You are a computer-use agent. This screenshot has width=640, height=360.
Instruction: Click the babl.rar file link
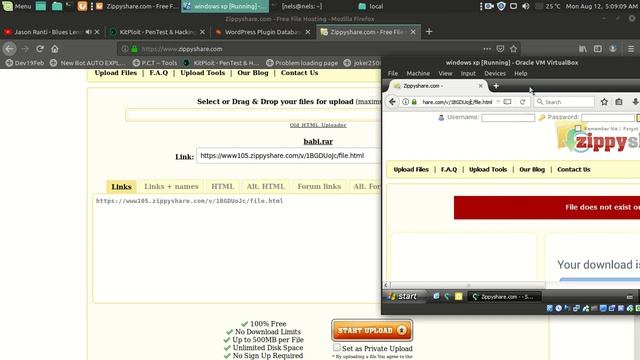(318, 141)
